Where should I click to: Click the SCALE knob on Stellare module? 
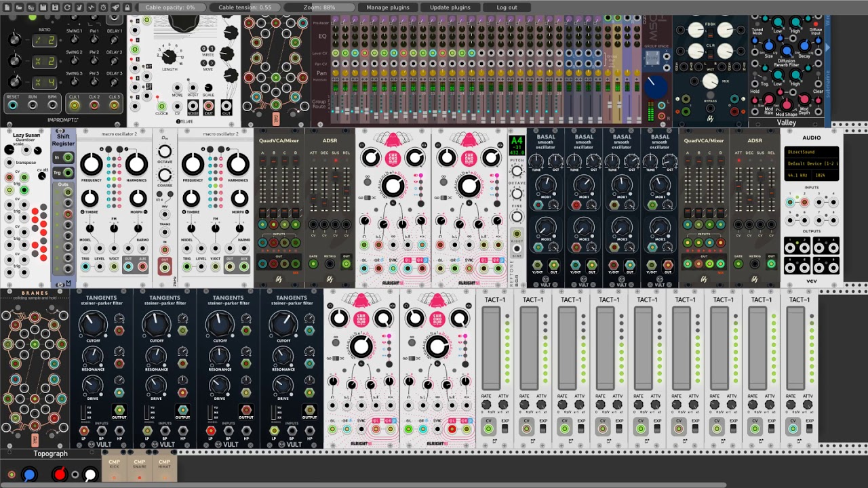click(x=209, y=88)
